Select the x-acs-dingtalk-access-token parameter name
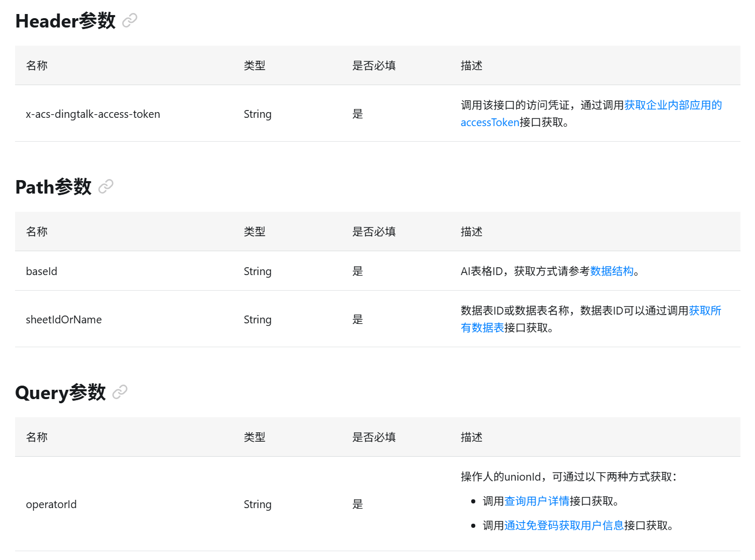This screenshot has width=755, height=560. pyautogui.click(x=93, y=114)
